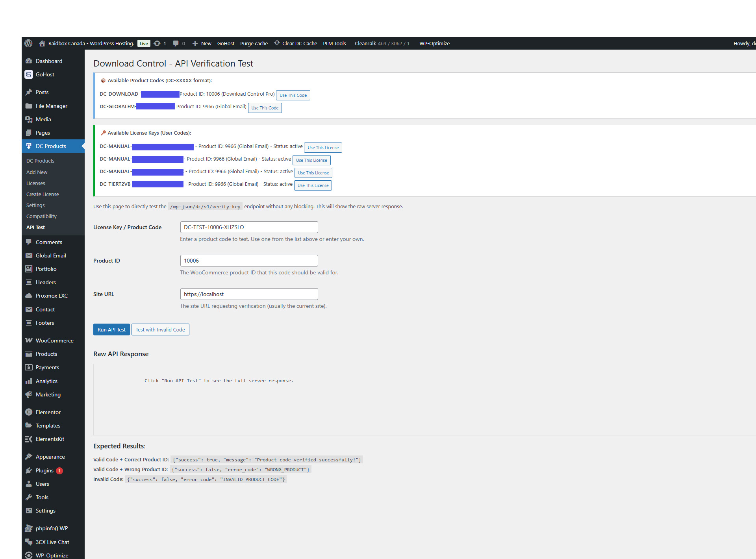Click the Dashboard gauge icon
756x559 pixels.
(x=29, y=61)
